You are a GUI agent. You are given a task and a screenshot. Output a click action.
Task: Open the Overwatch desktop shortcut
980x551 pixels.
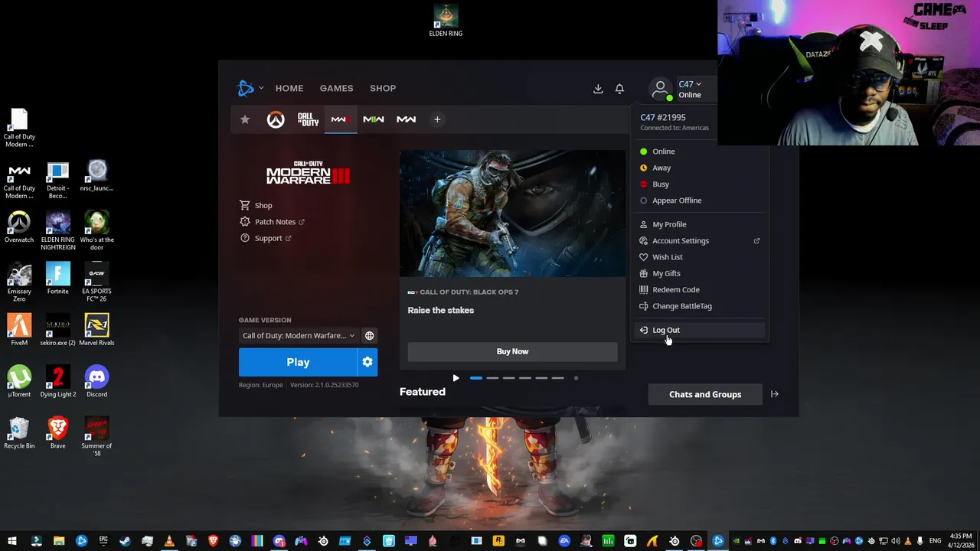click(19, 227)
